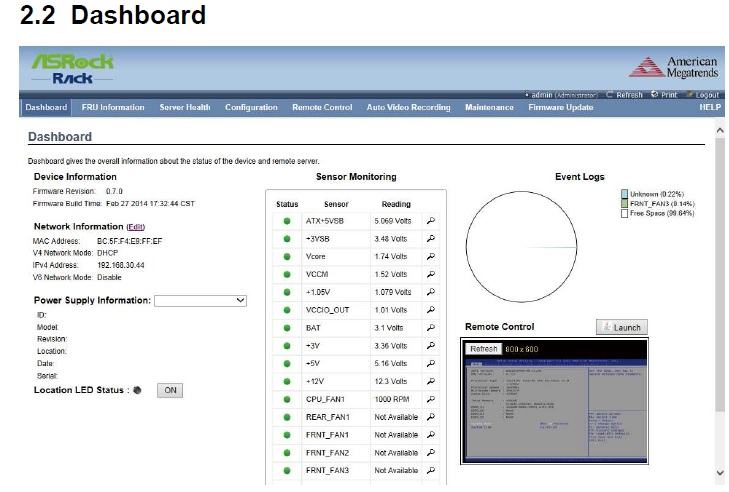Open the Maintenance menu

coord(489,107)
